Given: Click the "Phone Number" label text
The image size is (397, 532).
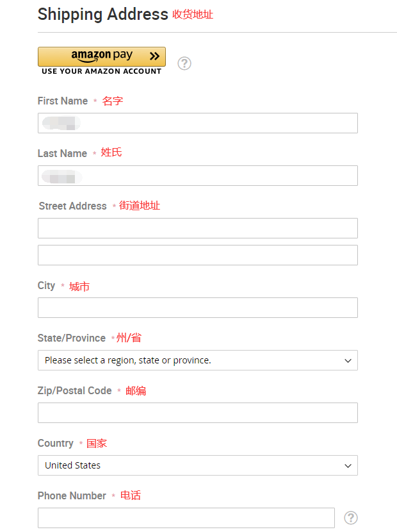Looking at the screenshot, I should [72, 495].
